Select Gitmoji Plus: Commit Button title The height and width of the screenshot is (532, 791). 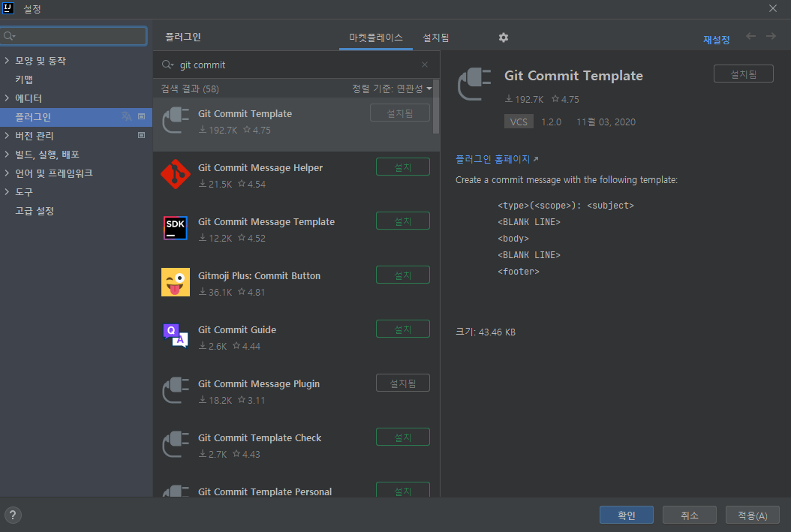pos(259,275)
